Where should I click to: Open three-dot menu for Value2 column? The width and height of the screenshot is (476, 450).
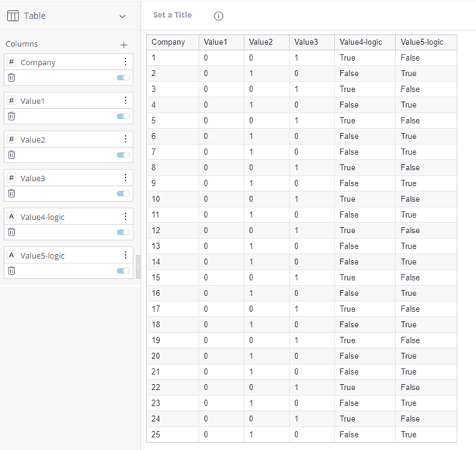125,140
